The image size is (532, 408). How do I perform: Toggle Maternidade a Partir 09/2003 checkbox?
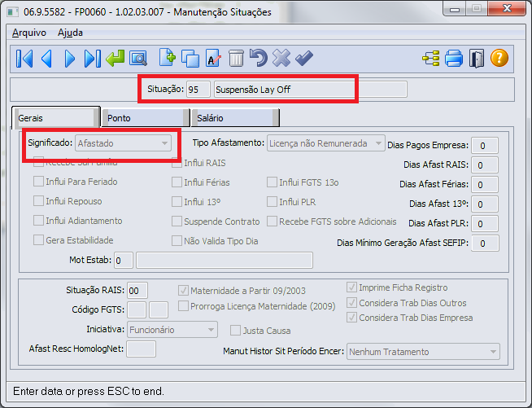coord(183,291)
